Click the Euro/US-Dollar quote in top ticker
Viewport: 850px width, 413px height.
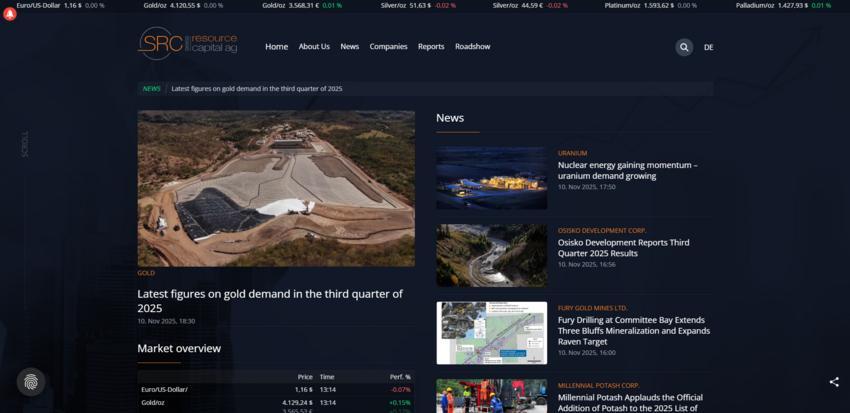60,5
